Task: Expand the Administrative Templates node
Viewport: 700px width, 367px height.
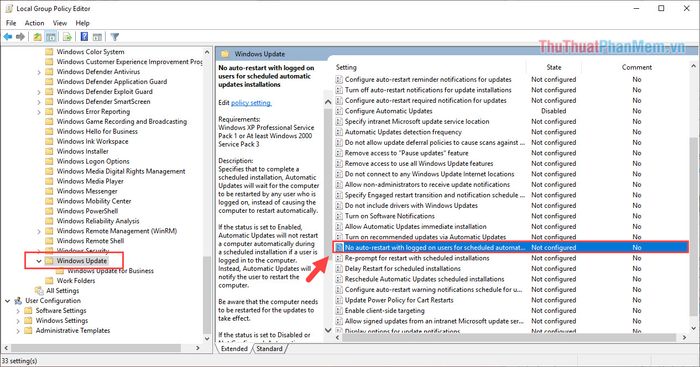Action: click(18, 331)
